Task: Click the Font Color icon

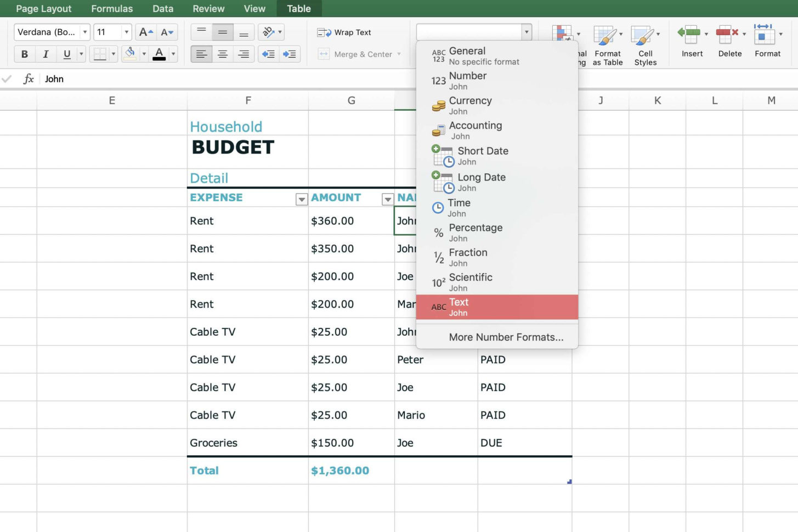Action: click(159, 54)
